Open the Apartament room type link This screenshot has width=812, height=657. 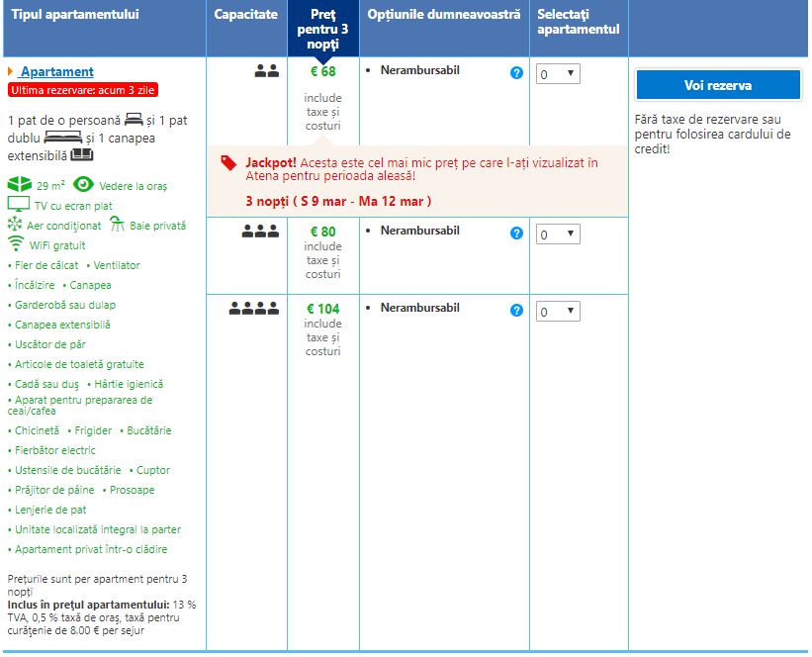pyautogui.click(x=56, y=71)
